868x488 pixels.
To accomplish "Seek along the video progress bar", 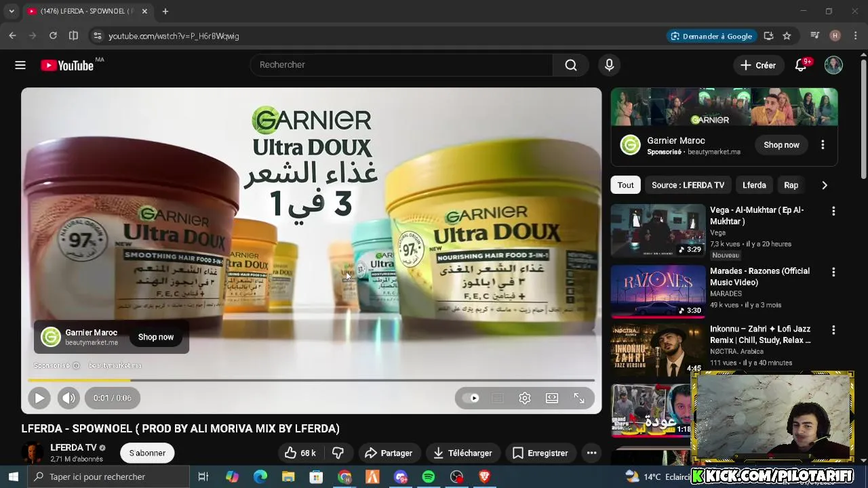I will coord(311,380).
